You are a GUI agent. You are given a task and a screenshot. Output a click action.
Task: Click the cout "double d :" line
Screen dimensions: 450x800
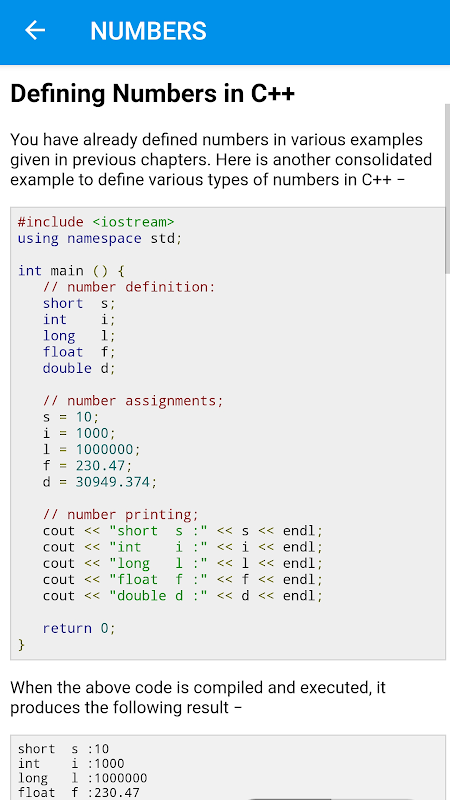[183, 595]
